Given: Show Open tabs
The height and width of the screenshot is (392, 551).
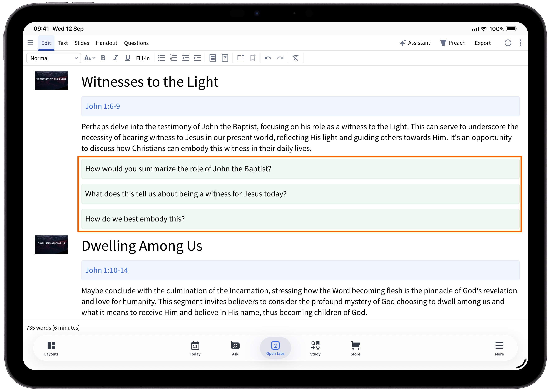Looking at the screenshot, I should [275, 348].
